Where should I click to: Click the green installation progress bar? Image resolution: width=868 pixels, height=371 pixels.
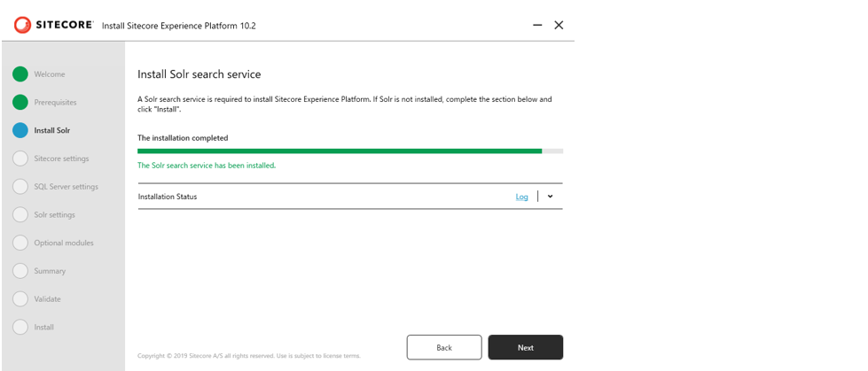coord(350,151)
